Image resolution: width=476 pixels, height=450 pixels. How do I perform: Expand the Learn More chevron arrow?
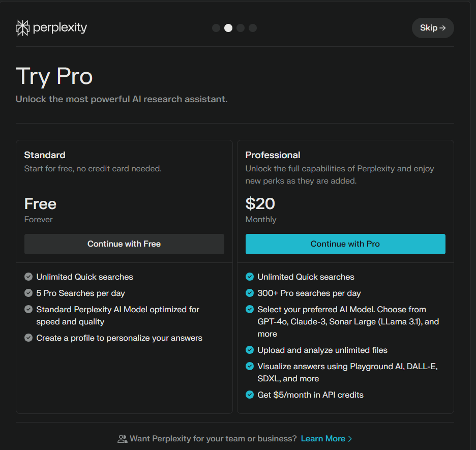tap(350, 438)
